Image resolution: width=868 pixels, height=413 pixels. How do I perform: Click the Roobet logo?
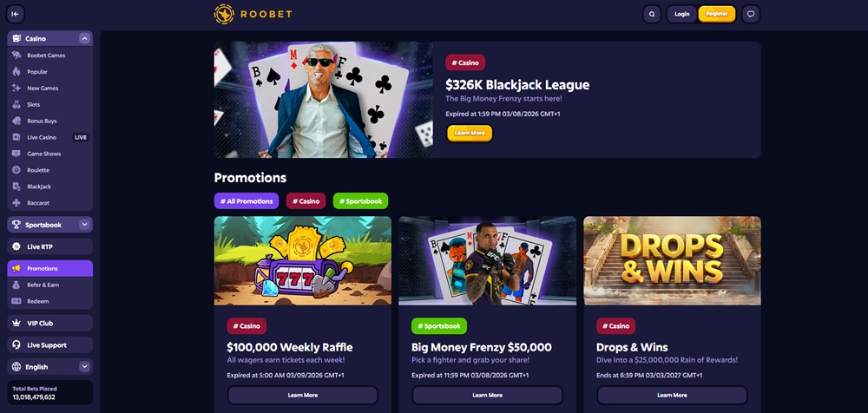pyautogui.click(x=253, y=14)
